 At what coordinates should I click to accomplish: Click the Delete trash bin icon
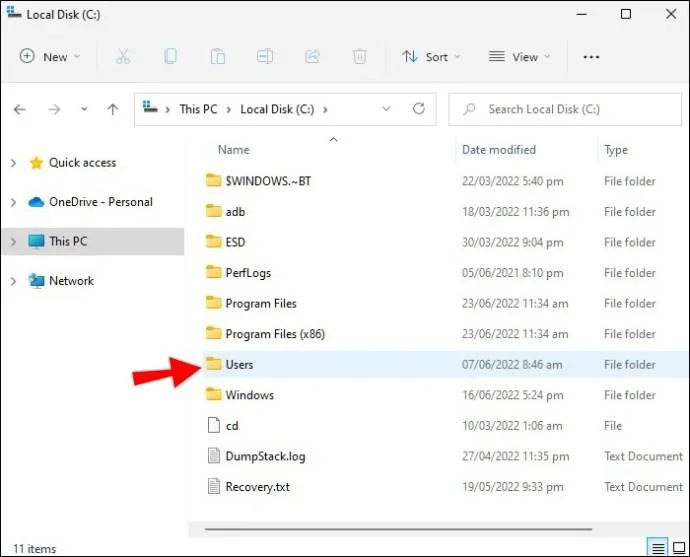360,57
